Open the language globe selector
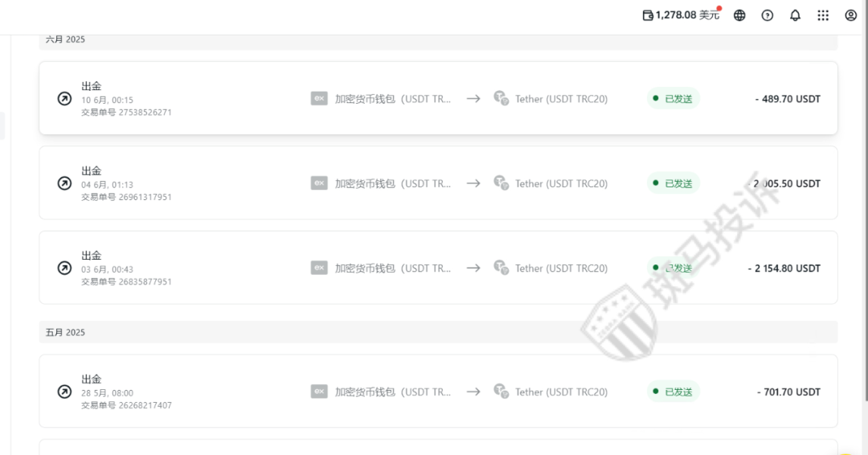The width and height of the screenshot is (868, 455). 739,15
